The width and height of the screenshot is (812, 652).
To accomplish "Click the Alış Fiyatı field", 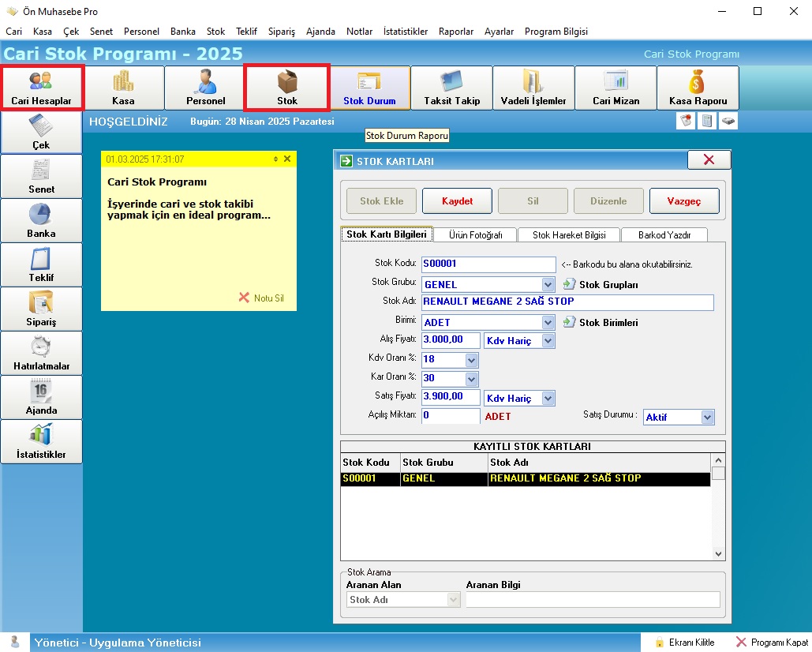I will click(451, 340).
